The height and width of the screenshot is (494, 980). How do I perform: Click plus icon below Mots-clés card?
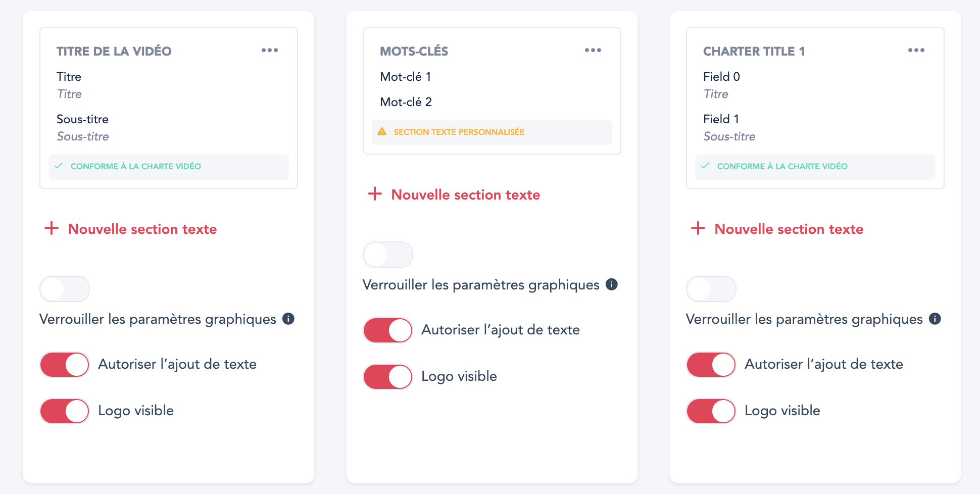click(375, 194)
